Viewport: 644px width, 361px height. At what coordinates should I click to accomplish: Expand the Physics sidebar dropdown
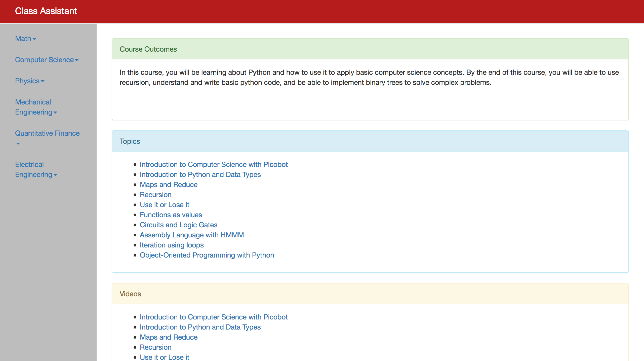(29, 81)
